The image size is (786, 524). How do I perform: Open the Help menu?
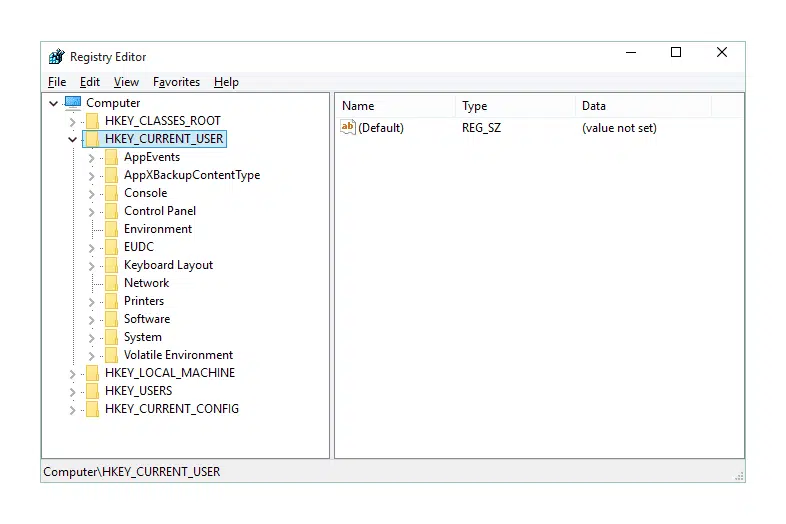226,82
